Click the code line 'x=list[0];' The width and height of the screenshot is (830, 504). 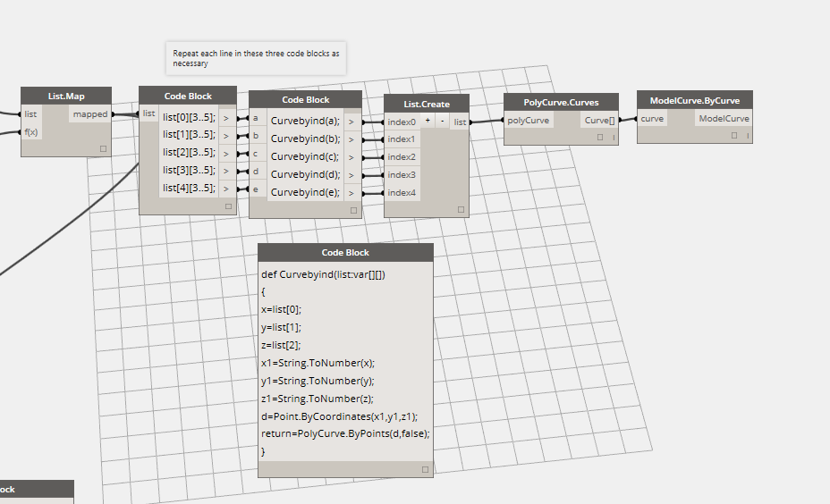click(x=281, y=309)
